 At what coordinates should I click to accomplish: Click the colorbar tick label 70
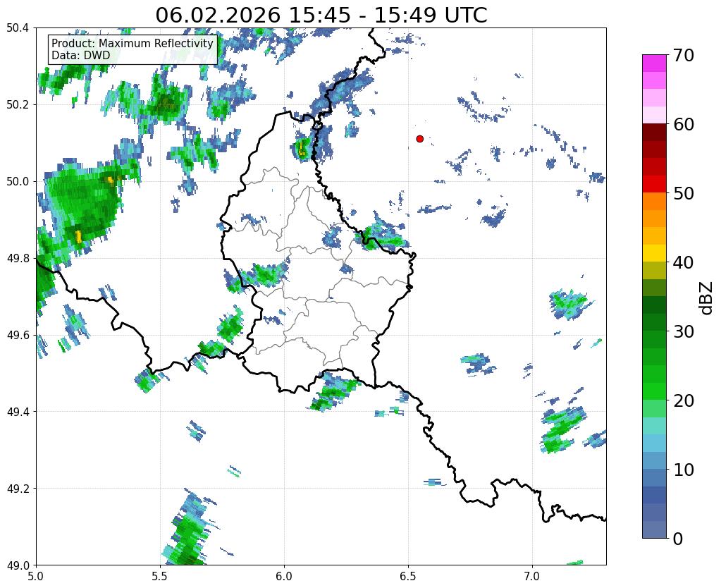684,55
